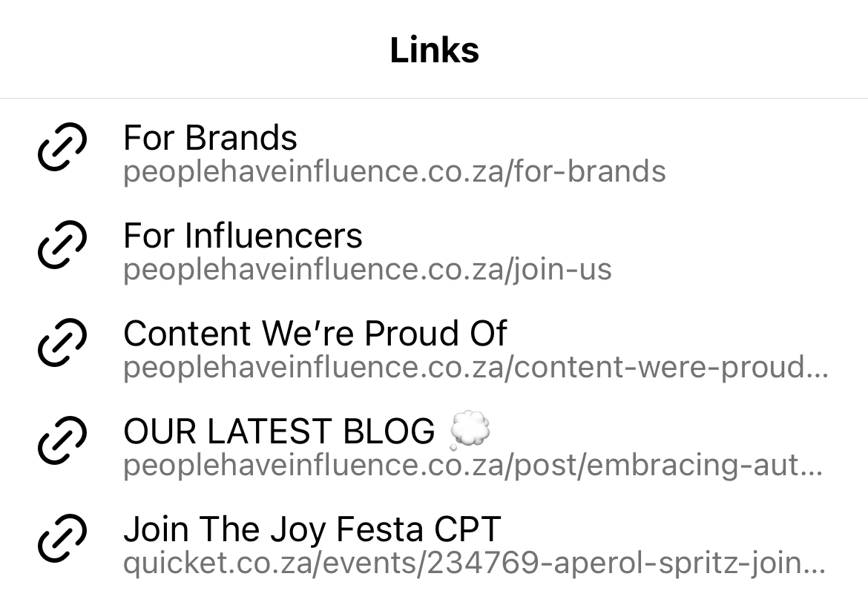This screenshot has height=605, width=868.
Task: Click the peoplehaveinfluence.co.za/for-brands URL
Action: tap(394, 172)
